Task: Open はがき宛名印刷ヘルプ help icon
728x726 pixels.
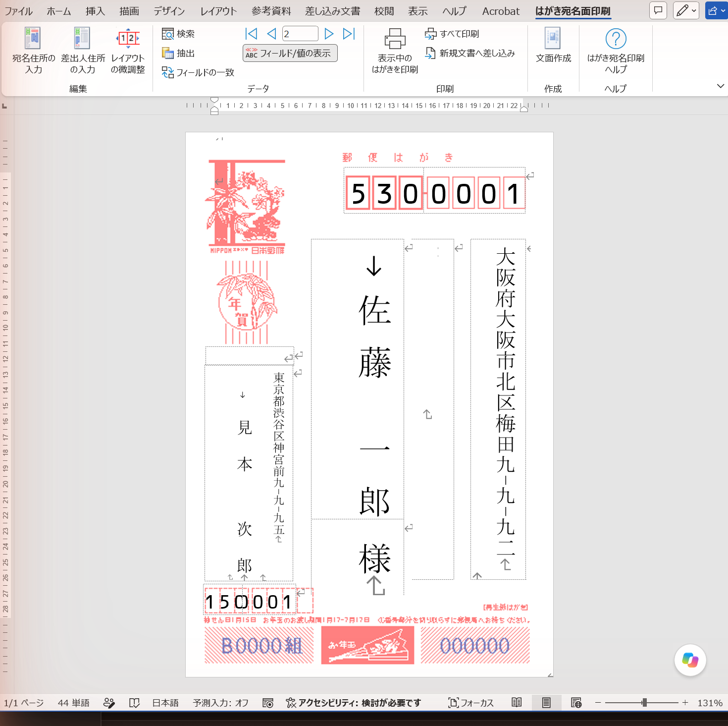Action: 616,39
